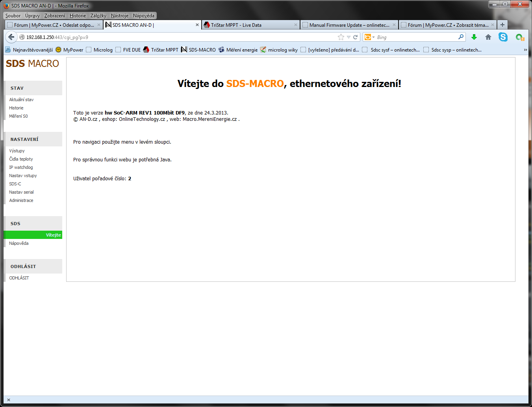Open Nápověda link in SDS sidebar section
The width and height of the screenshot is (532, 407).
19,243
